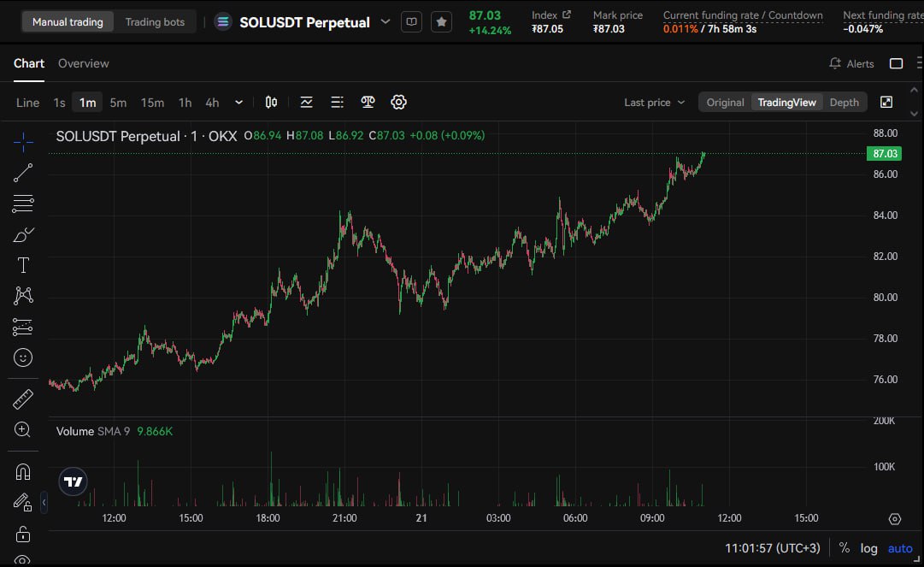Switch to TradingView chart view
The image size is (924, 567).
[x=786, y=102]
